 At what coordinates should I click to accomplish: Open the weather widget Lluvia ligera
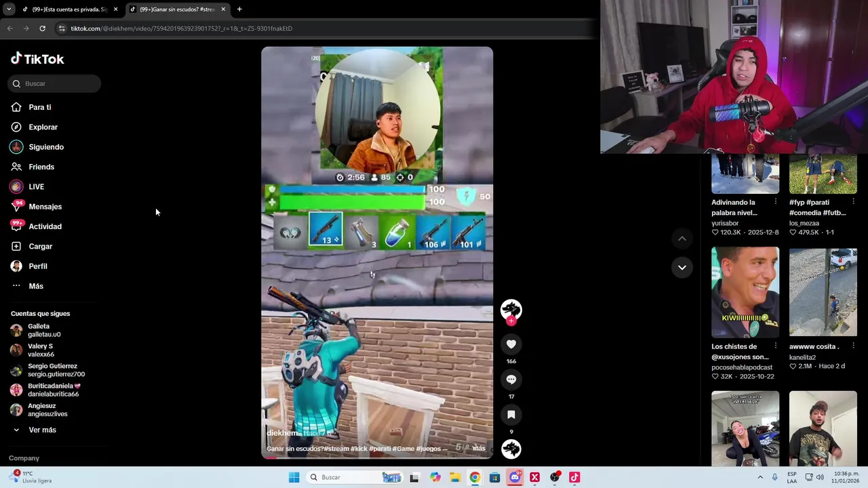coord(31,477)
